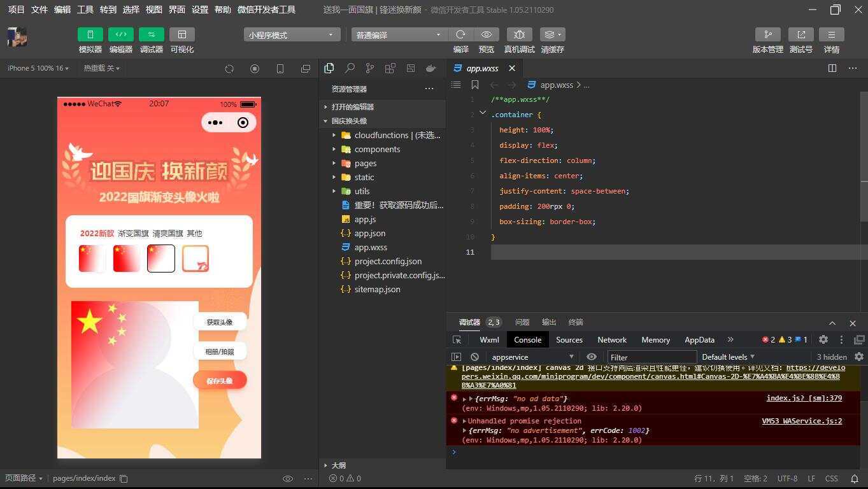
Task: Open the Default levels dropdown in Console
Action: pyautogui.click(x=727, y=357)
